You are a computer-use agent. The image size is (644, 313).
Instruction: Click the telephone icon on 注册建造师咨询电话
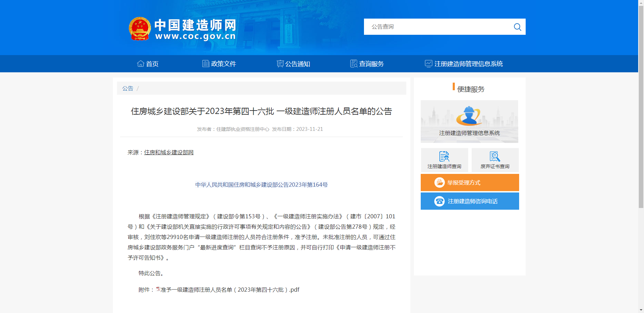439,201
